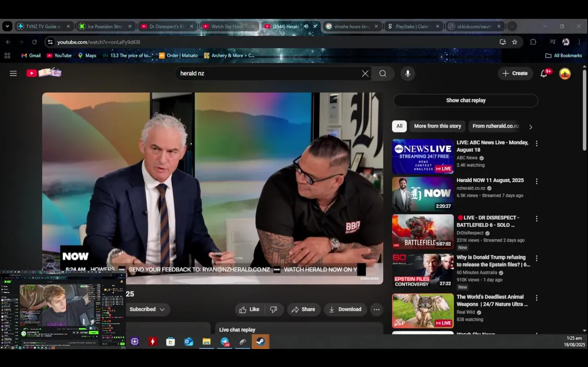Image resolution: width=588 pixels, height=367 pixels.
Task: Click the magnifier search button
Action: 383,73
